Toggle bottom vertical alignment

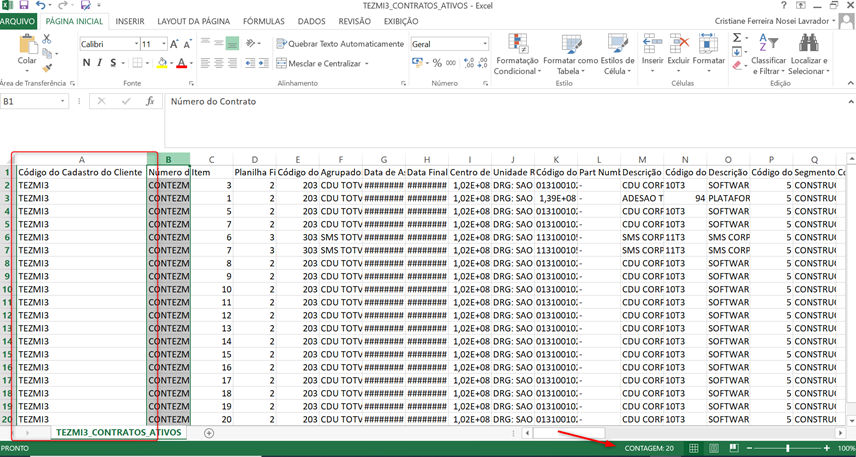(233, 43)
